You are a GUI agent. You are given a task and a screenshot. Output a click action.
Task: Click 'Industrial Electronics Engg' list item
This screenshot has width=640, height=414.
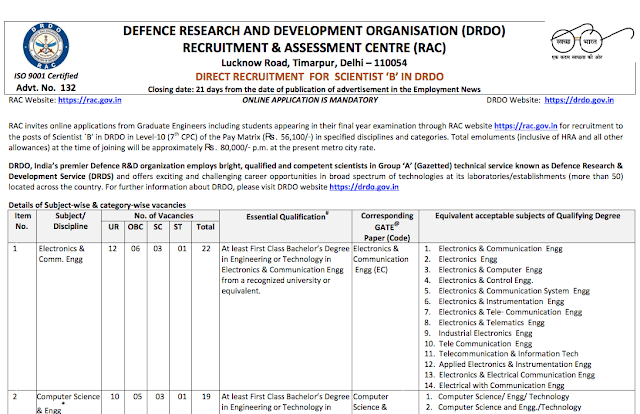click(485, 333)
